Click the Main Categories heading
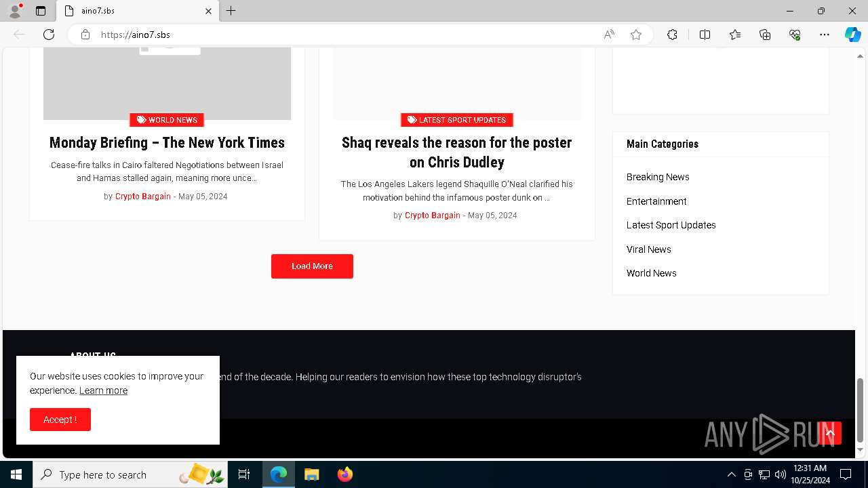868x488 pixels. 663,144
